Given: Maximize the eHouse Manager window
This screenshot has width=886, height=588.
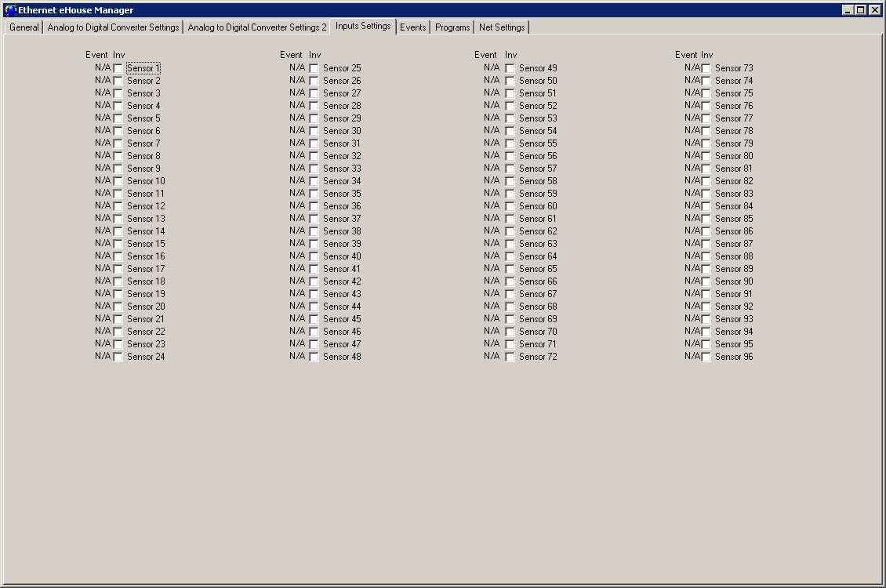Looking at the screenshot, I should click(x=860, y=9).
